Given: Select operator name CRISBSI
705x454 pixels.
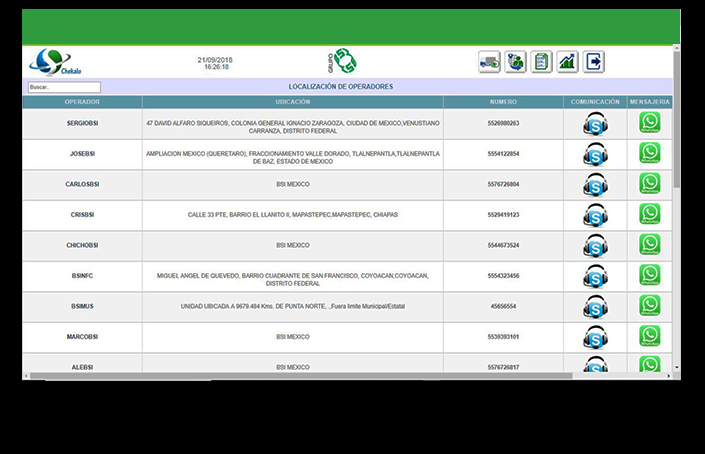Looking at the screenshot, I should coord(82,215).
